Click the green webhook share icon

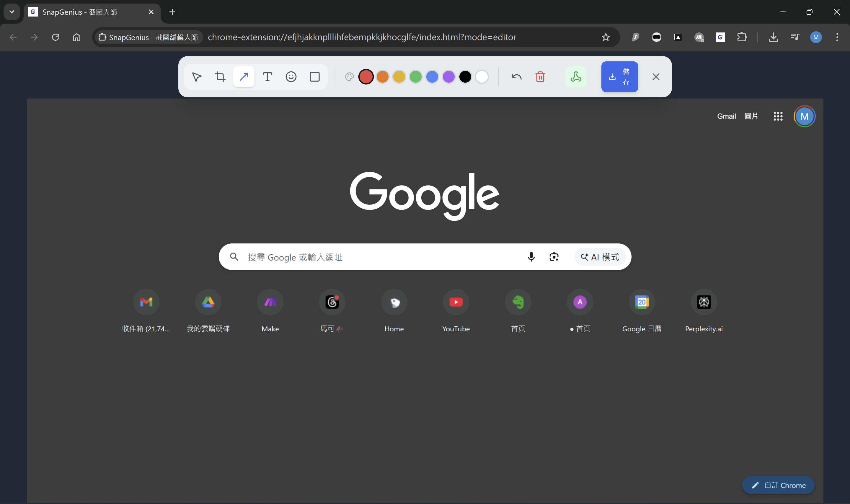[x=576, y=77]
